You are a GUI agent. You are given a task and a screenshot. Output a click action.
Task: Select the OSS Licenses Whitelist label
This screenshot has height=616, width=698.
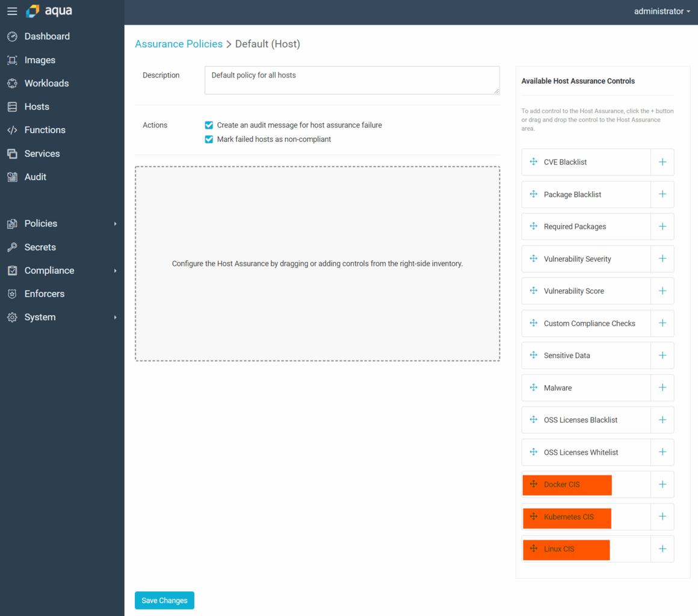(581, 452)
